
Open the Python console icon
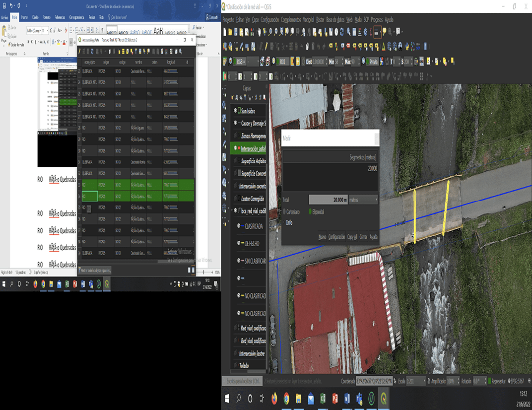click(407, 46)
